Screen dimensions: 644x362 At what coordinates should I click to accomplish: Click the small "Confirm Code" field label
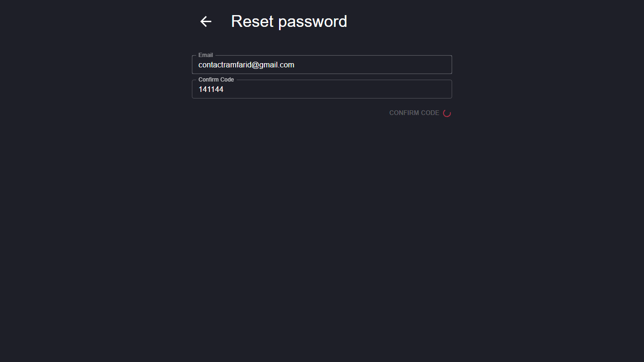click(x=216, y=80)
